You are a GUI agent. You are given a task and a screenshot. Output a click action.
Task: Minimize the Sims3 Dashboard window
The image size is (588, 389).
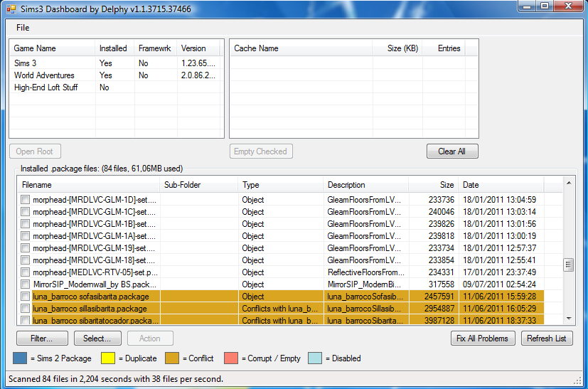point(528,6)
